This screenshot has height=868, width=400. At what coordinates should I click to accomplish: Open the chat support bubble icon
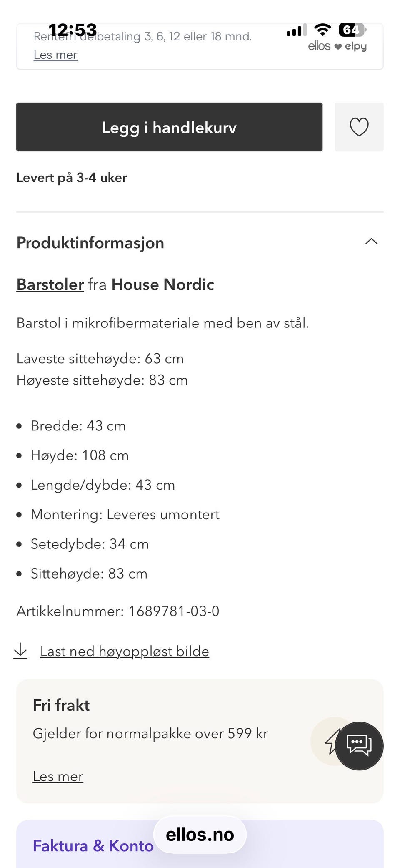(359, 746)
